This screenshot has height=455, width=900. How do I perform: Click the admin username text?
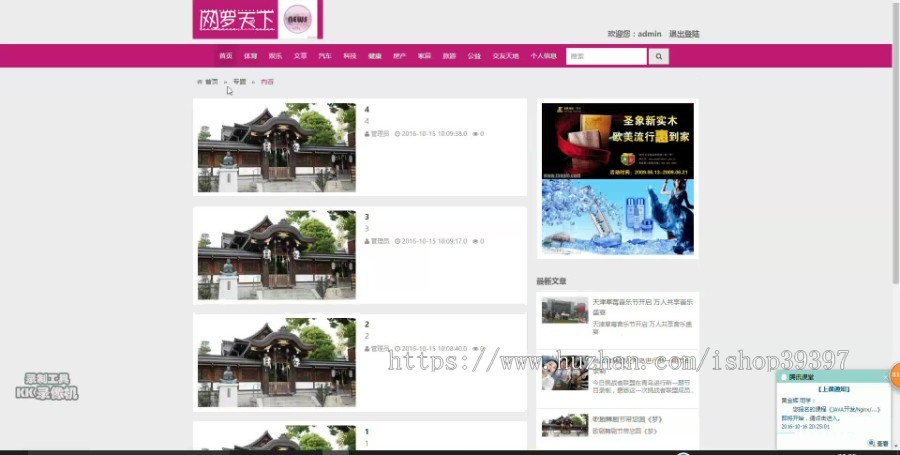coord(650,34)
